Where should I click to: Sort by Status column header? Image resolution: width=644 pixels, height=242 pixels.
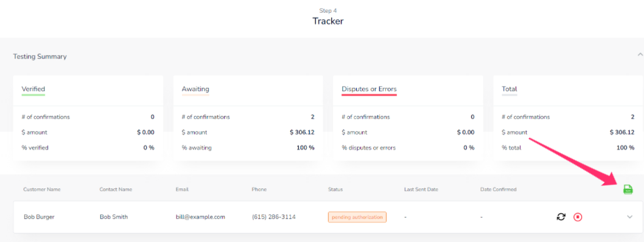[x=335, y=190]
